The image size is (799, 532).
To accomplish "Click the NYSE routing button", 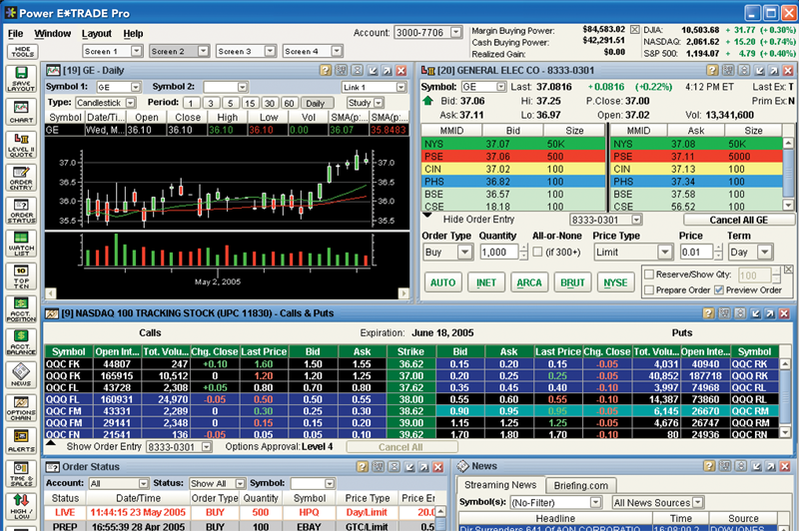I will coord(615,282).
